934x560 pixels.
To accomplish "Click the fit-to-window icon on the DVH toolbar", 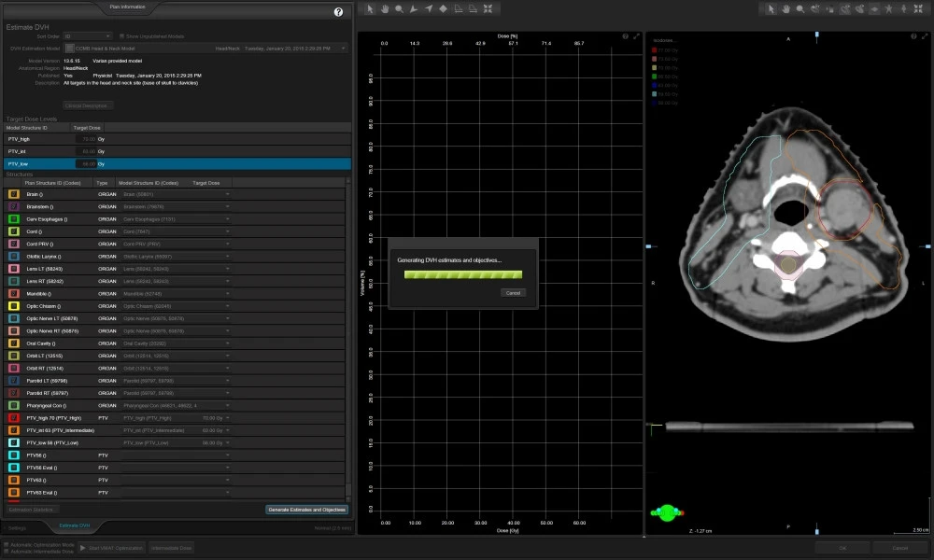I will coord(489,8).
